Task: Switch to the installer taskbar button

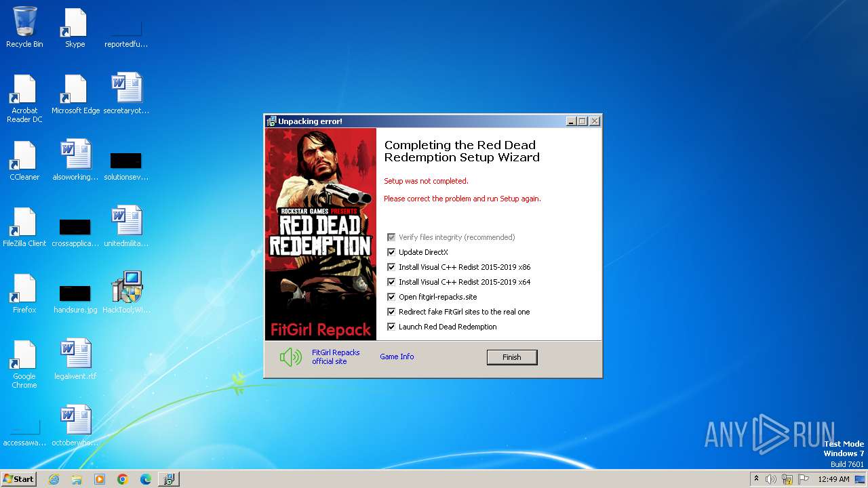Action: click(169, 479)
